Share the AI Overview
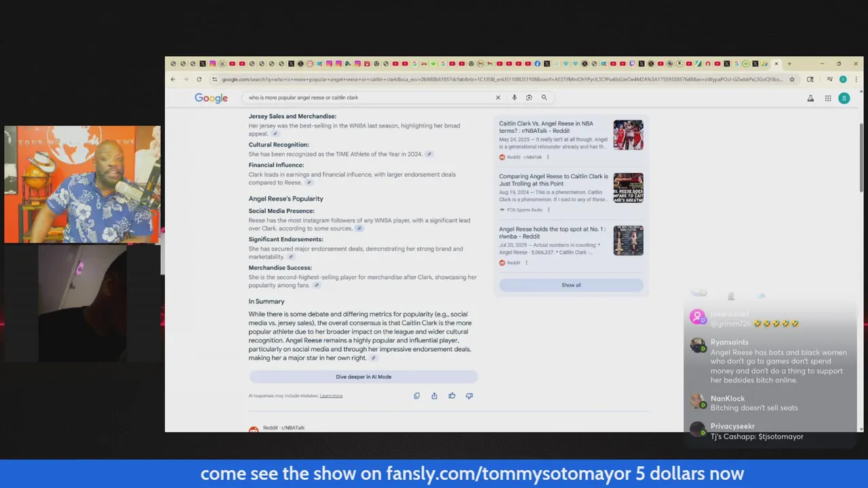868x488 pixels. tap(434, 396)
